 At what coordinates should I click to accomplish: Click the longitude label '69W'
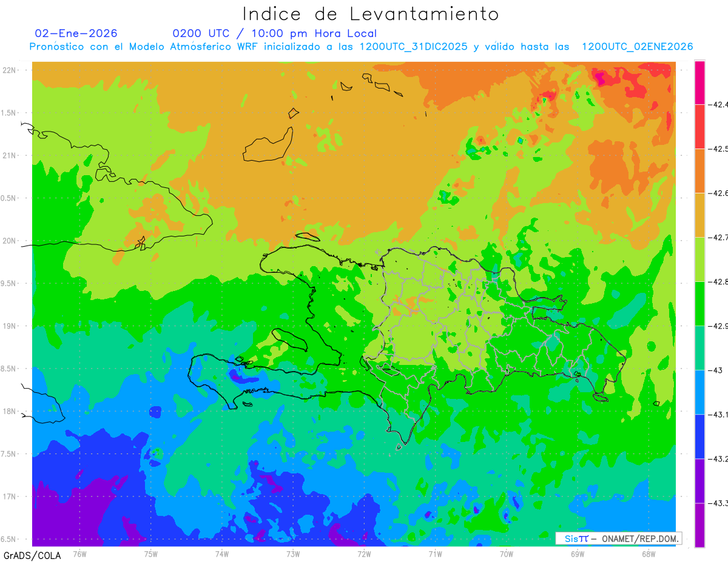point(578,554)
